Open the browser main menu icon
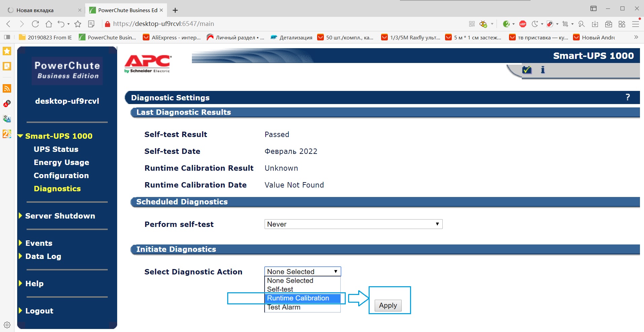This screenshot has height=332, width=644. pos(636,24)
